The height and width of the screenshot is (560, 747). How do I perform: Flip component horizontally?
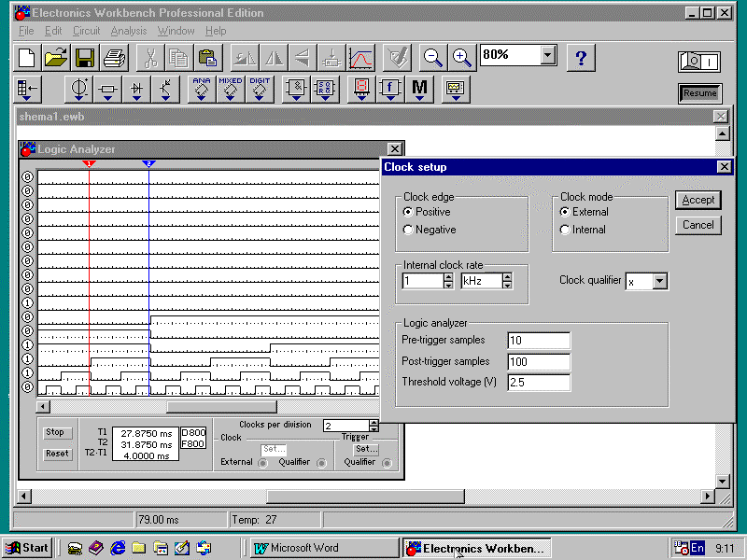[274, 58]
